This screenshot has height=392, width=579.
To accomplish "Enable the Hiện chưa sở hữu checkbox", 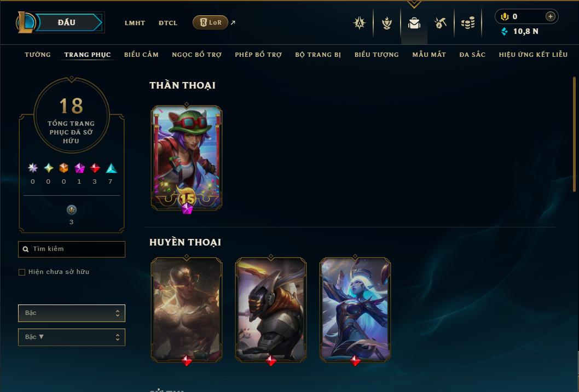I will [22, 272].
